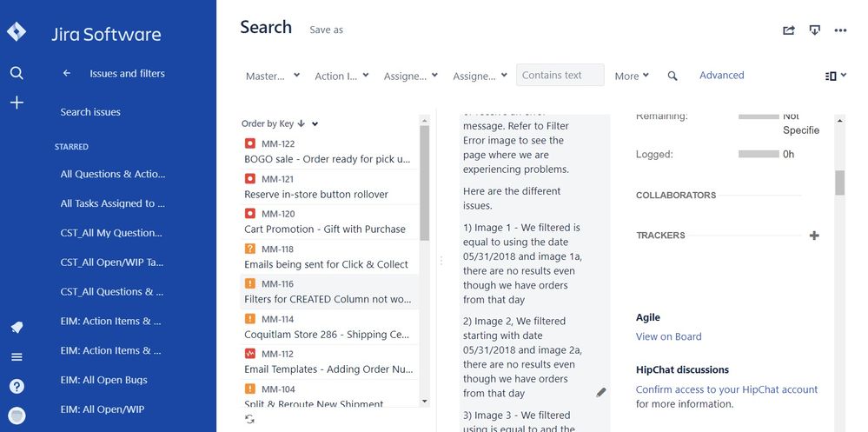
Task: Open the More filter dropdown
Action: coord(632,76)
